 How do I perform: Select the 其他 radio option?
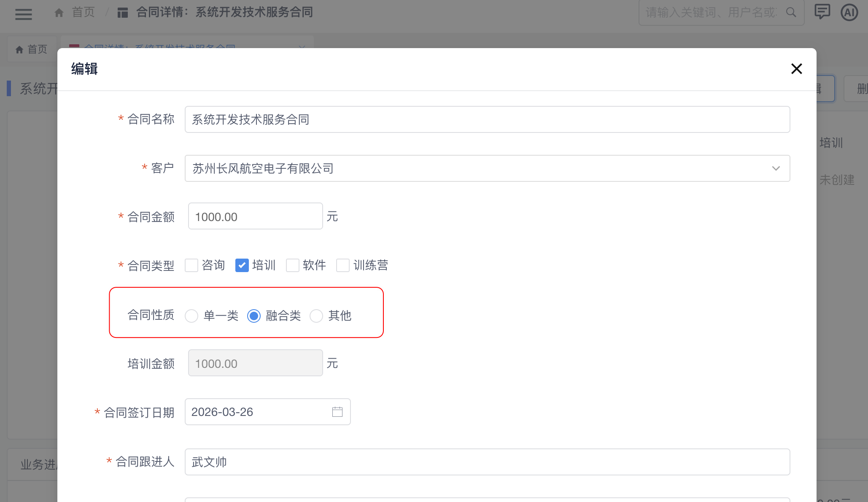[x=316, y=316]
